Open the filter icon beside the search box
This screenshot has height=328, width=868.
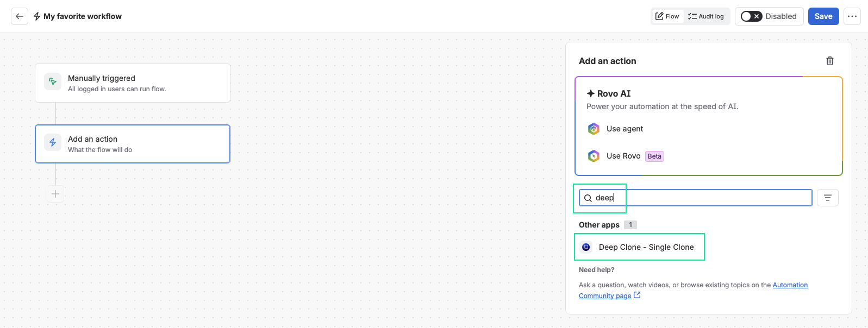coord(828,198)
